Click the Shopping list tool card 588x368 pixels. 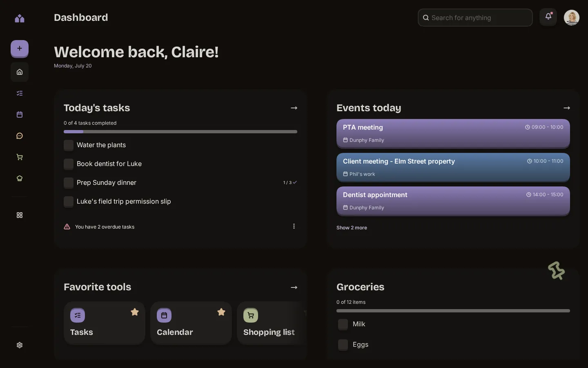pyautogui.click(x=272, y=323)
